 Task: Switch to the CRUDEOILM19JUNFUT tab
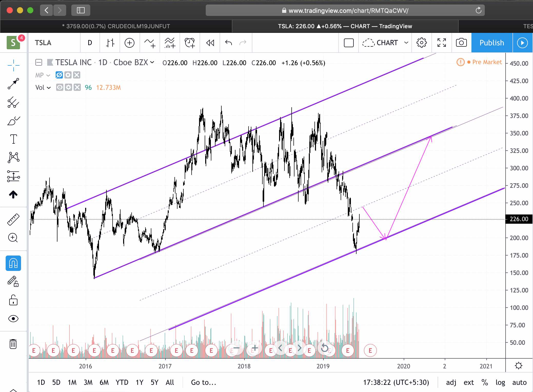[x=115, y=26]
